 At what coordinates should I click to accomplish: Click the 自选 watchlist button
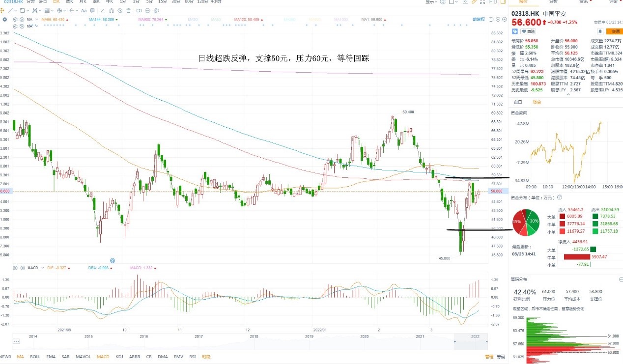pyautogui.click(x=528, y=31)
